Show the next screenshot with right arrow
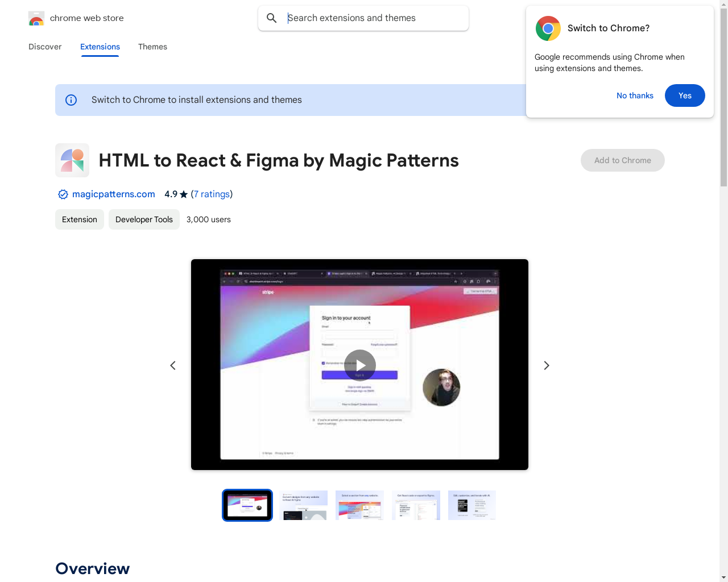Viewport: 728px width, 582px height. point(547,365)
